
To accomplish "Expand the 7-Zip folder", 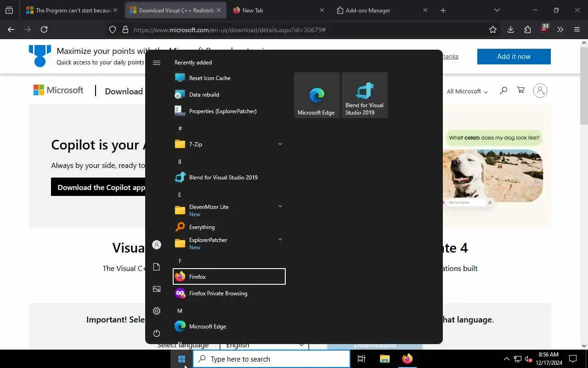I will tap(229, 144).
